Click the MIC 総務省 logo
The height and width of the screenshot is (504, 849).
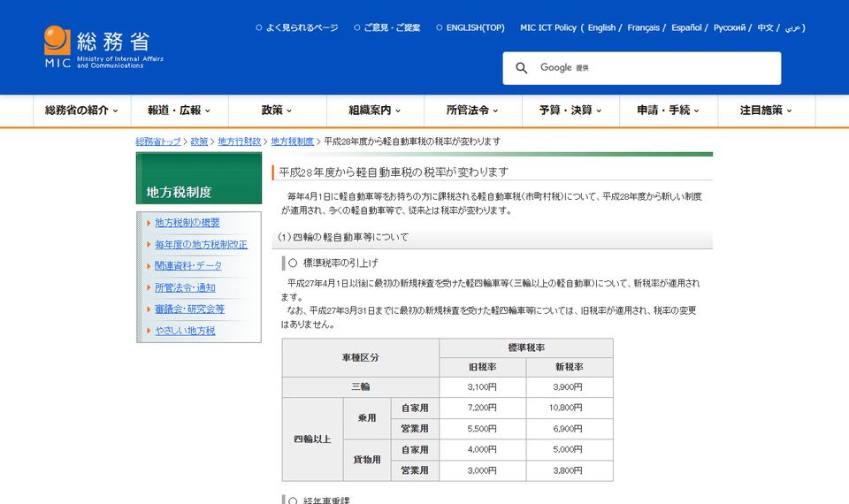pos(103,47)
